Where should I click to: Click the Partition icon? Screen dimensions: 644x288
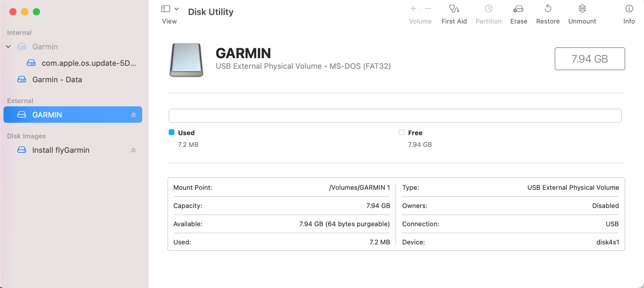pyautogui.click(x=488, y=13)
